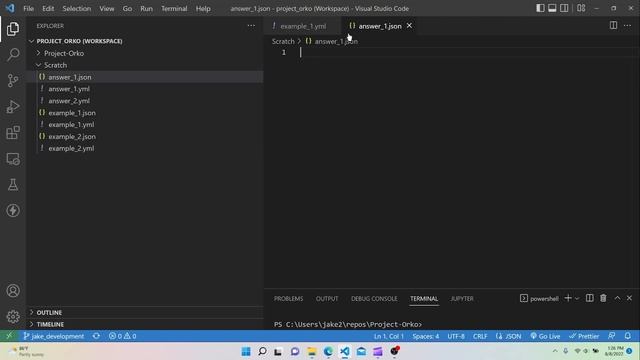Select JSON language mode in status bar

pyautogui.click(x=509, y=336)
